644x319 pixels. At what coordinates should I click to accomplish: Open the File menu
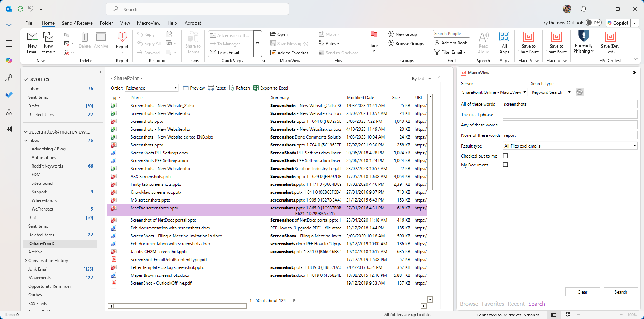[x=29, y=23]
